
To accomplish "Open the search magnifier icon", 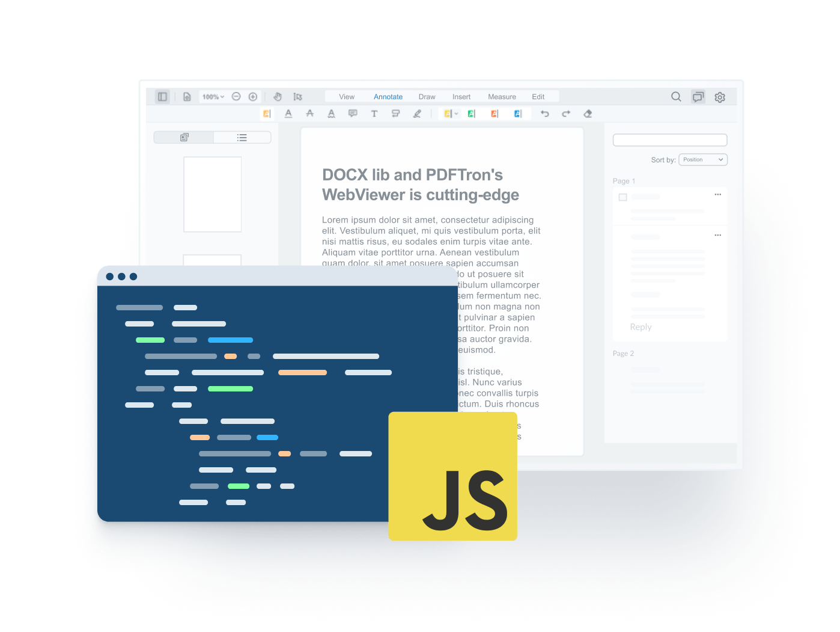I will coord(676,97).
